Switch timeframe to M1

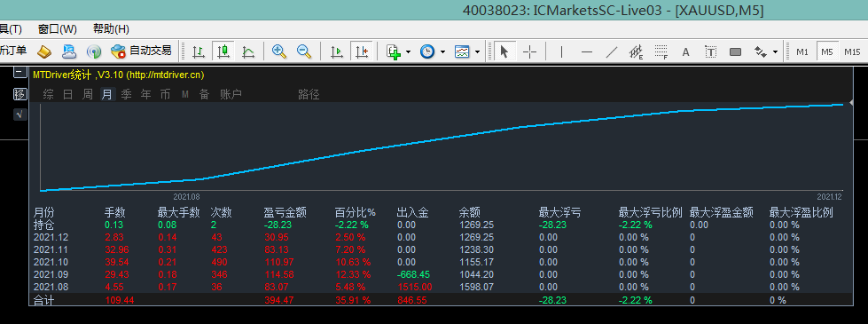[802, 51]
